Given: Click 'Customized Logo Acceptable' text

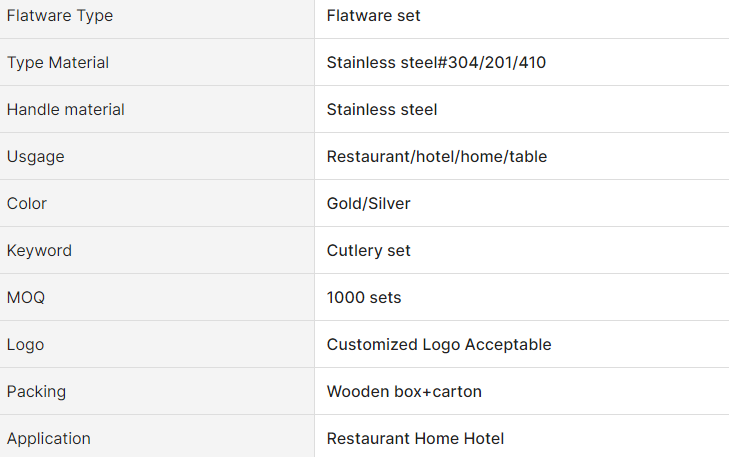Looking at the screenshot, I should tap(439, 345).
